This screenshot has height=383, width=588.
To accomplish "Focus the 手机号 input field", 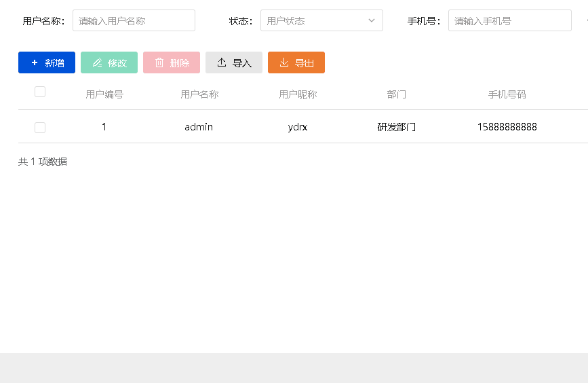I will coord(510,20).
